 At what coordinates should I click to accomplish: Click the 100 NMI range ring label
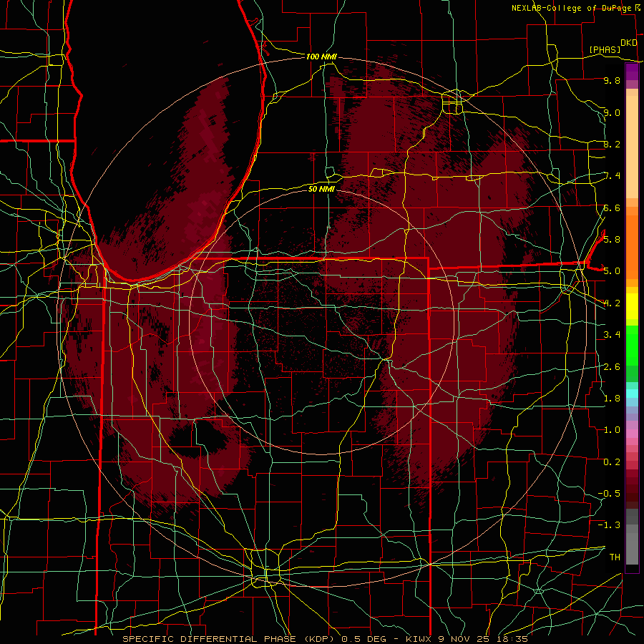(x=321, y=57)
